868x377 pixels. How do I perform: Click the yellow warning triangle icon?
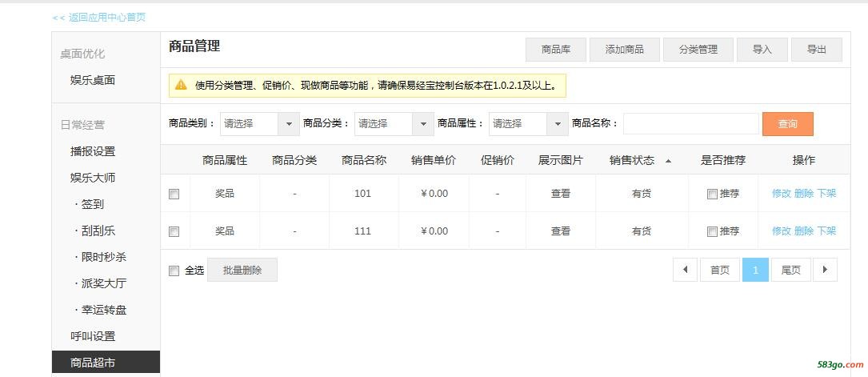coord(181,86)
